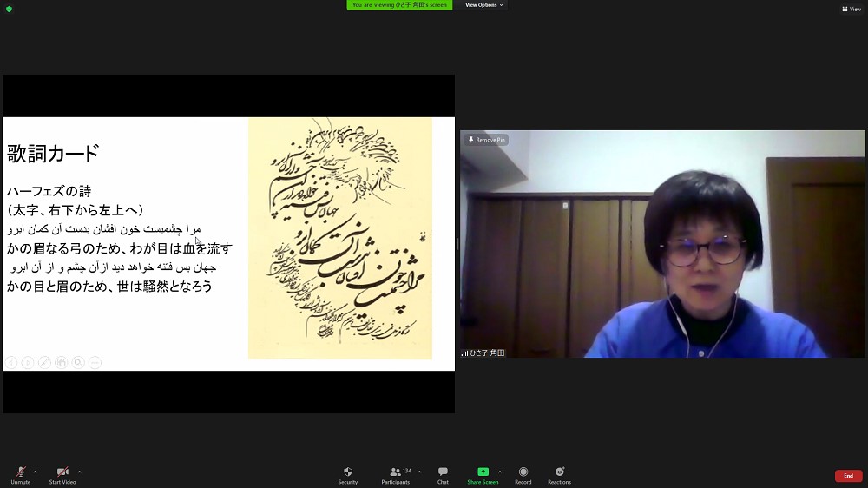Start Video with the camera button
This screenshot has height=488, width=868.
[x=62, y=474]
